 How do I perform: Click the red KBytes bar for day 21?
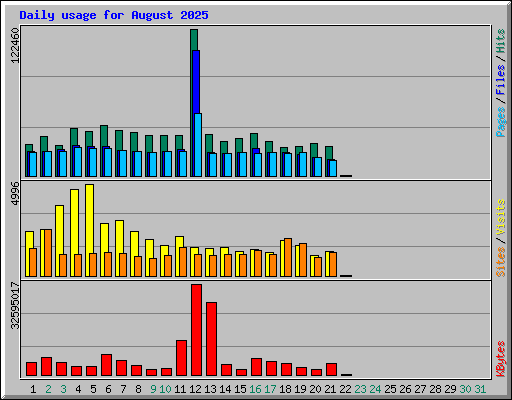[x=331, y=370]
